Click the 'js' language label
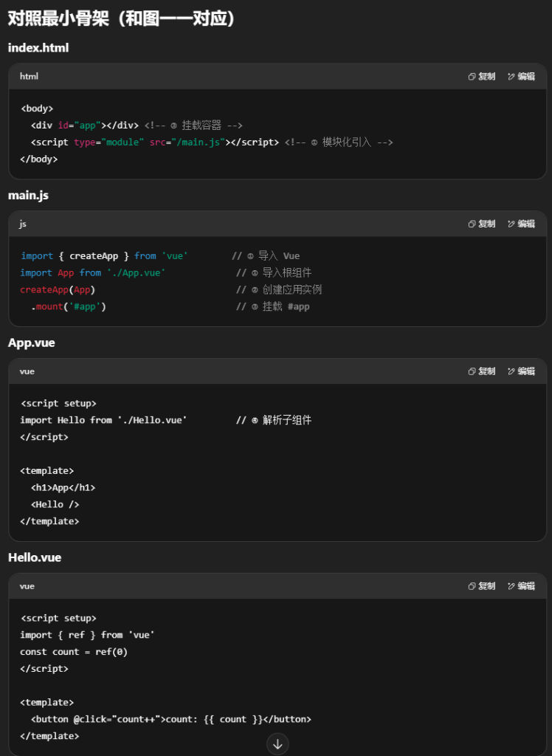The width and height of the screenshot is (552, 756). click(23, 224)
